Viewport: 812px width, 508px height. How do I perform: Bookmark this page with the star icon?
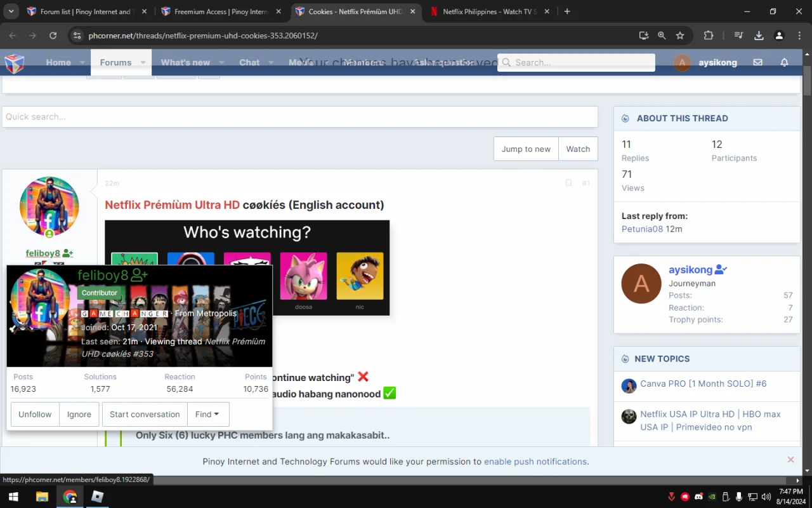[680, 36]
